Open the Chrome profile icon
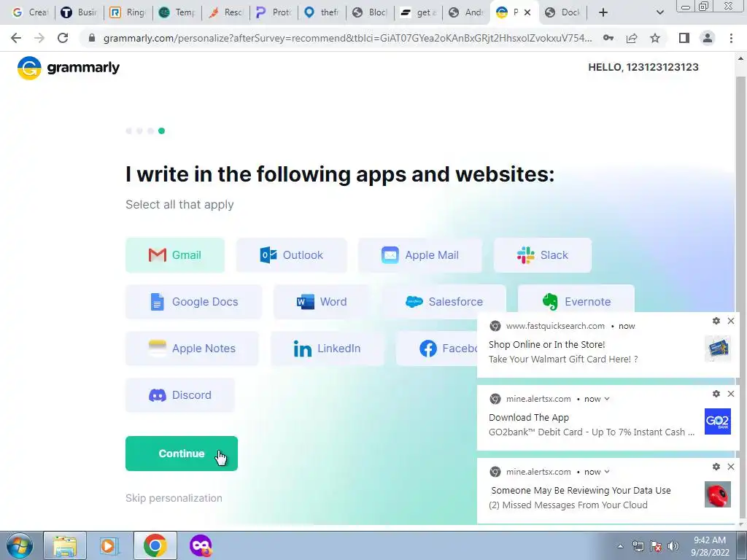 coord(708,38)
